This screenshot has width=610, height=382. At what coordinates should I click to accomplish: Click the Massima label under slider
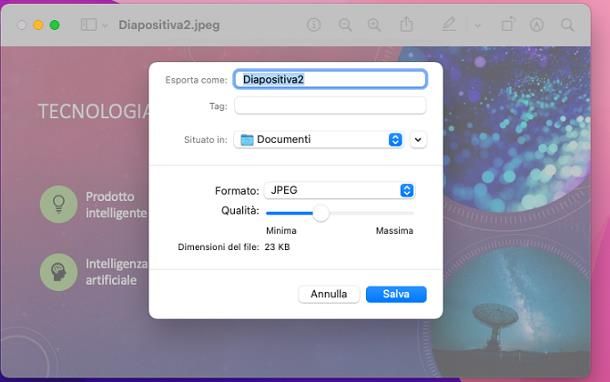pos(394,231)
